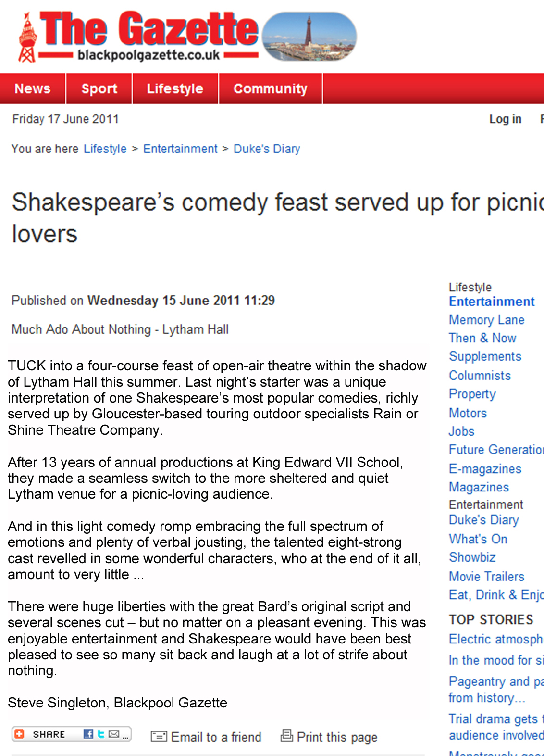Open the News menu tab
The height and width of the screenshot is (756, 544).
point(33,88)
